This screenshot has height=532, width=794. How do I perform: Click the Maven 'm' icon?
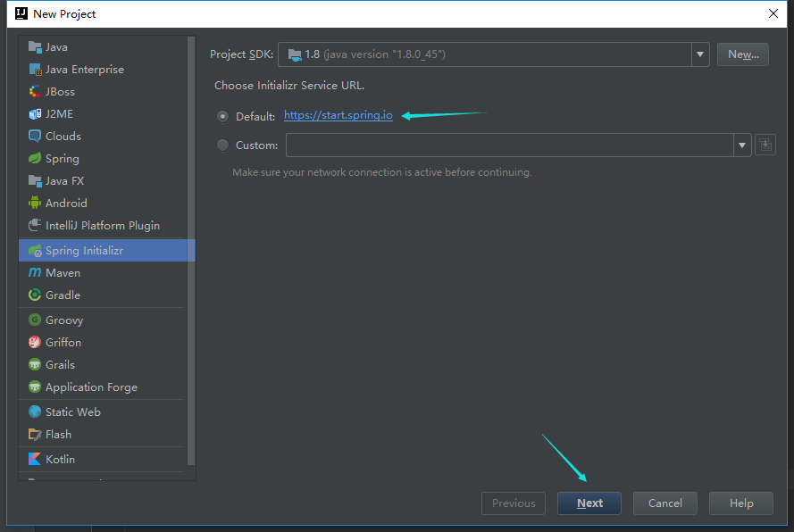[x=35, y=273]
